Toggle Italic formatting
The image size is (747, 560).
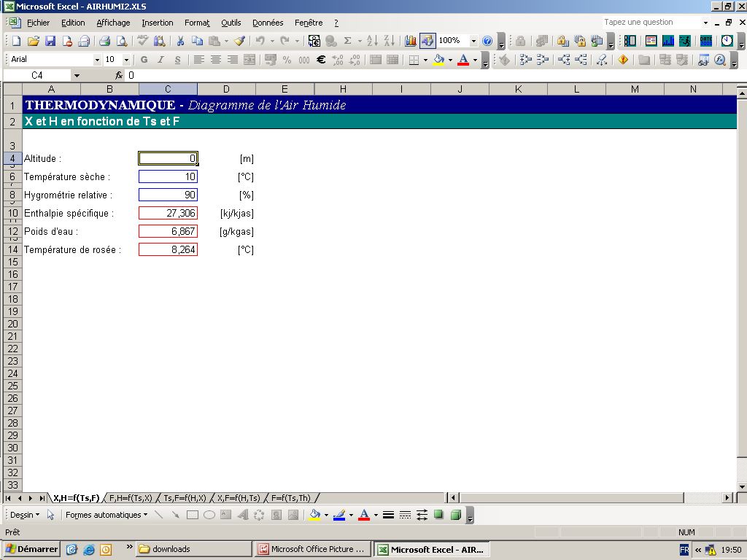[x=160, y=60]
